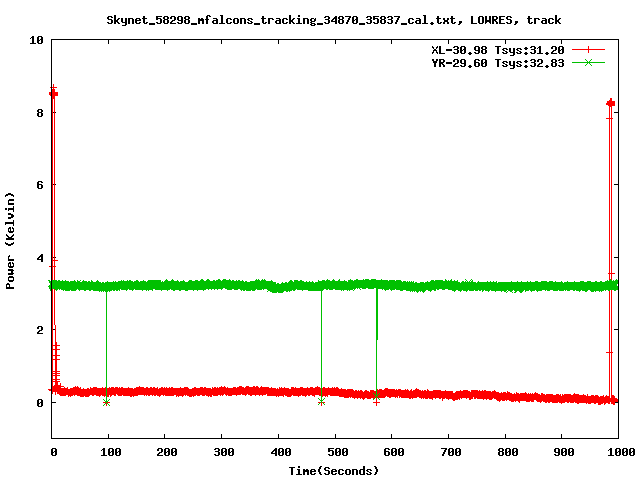
Task: Select the YR-29.60 Tsys:32.83 legend entry
Action: tap(498, 63)
